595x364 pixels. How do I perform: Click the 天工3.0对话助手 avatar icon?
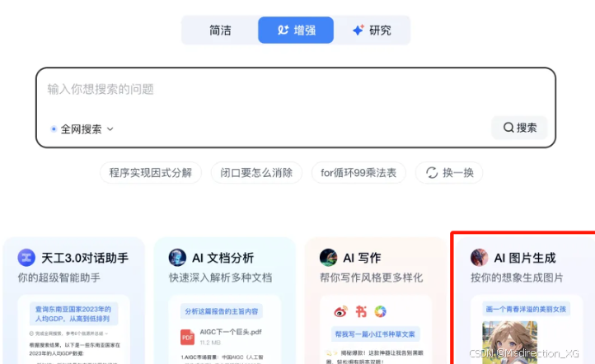click(26, 258)
